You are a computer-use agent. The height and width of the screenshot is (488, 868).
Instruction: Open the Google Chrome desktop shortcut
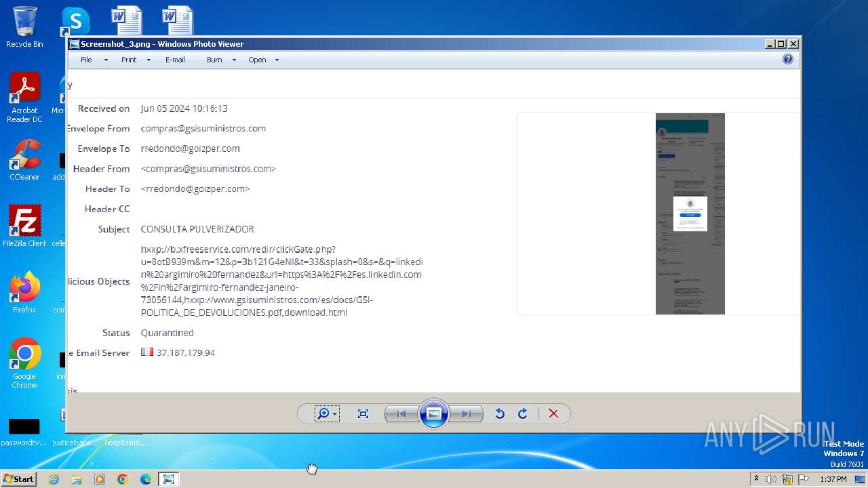coord(24,363)
